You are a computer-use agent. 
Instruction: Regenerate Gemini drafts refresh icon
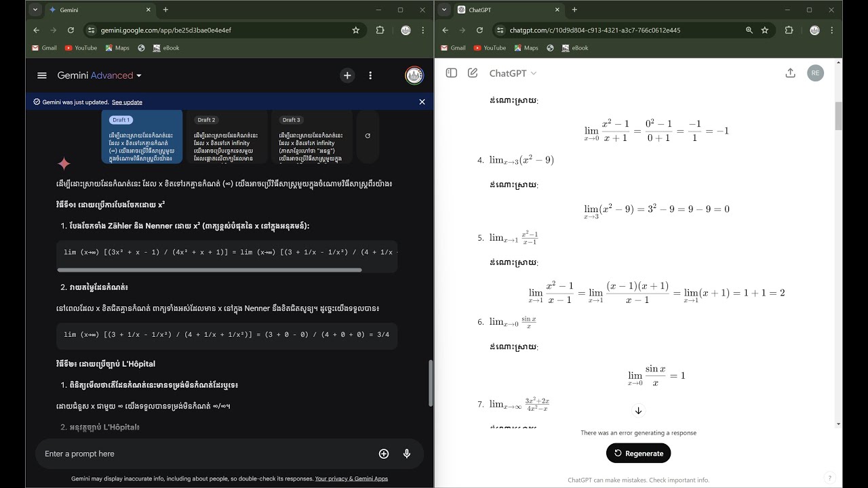[x=368, y=136]
